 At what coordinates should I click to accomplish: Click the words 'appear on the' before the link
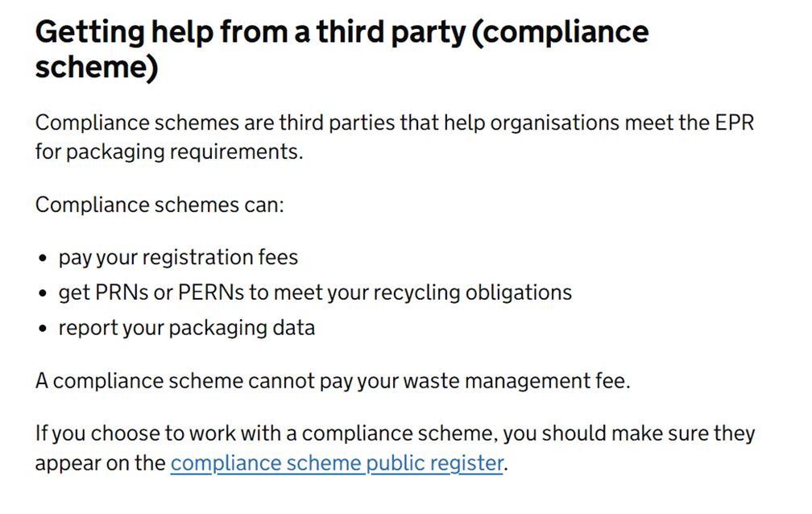100,462
